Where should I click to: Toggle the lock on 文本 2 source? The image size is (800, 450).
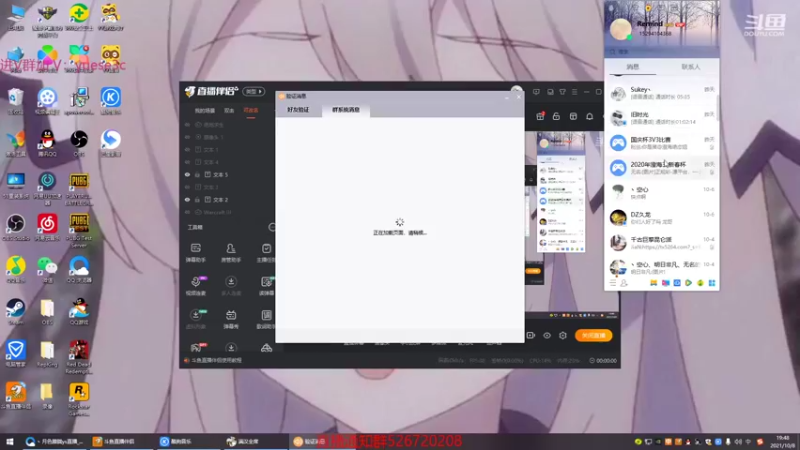pos(197,199)
